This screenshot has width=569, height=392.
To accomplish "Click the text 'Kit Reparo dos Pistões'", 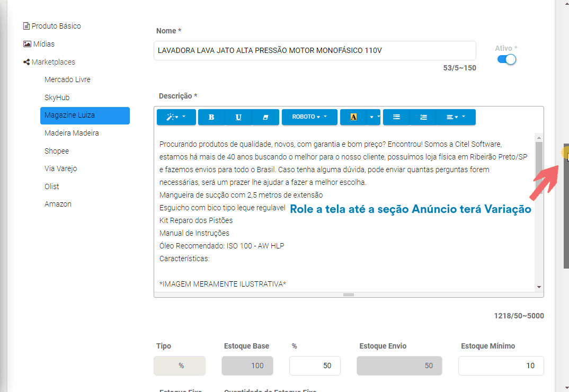I will pyautogui.click(x=196, y=220).
